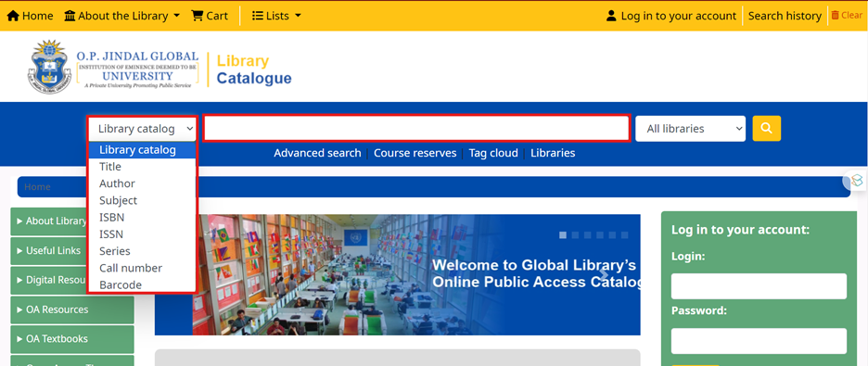This screenshot has width=868, height=366.
Task: Expand OA Resources sidebar section
Action: tap(72, 309)
